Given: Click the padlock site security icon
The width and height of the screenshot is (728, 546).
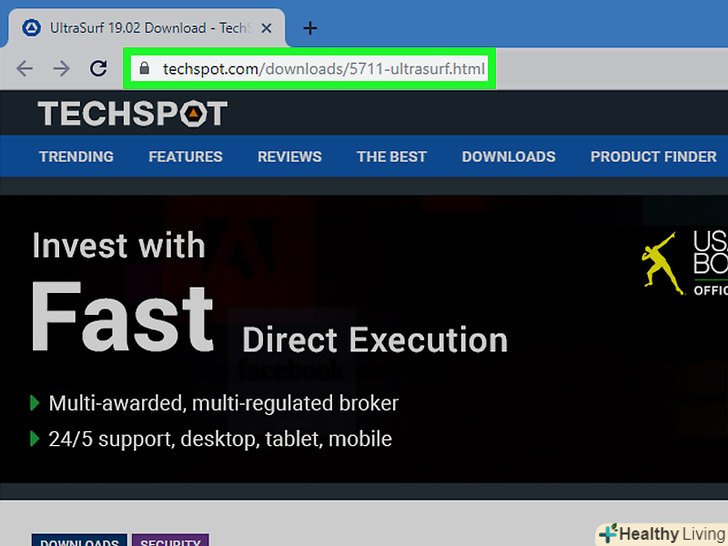Looking at the screenshot, I should 144,68.
